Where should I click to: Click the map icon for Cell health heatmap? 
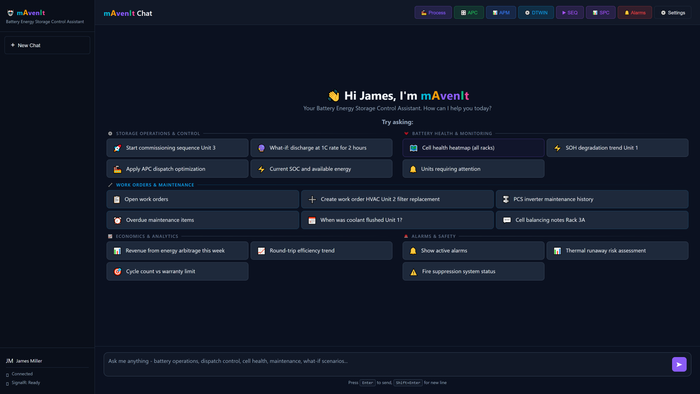413,148
